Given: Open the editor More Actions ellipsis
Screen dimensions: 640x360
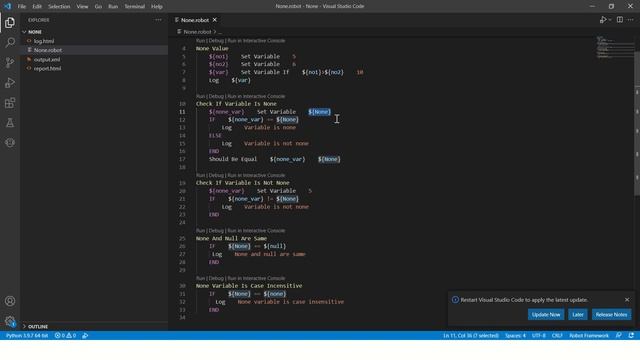Looking at the screenshot, I should (631, 20).
